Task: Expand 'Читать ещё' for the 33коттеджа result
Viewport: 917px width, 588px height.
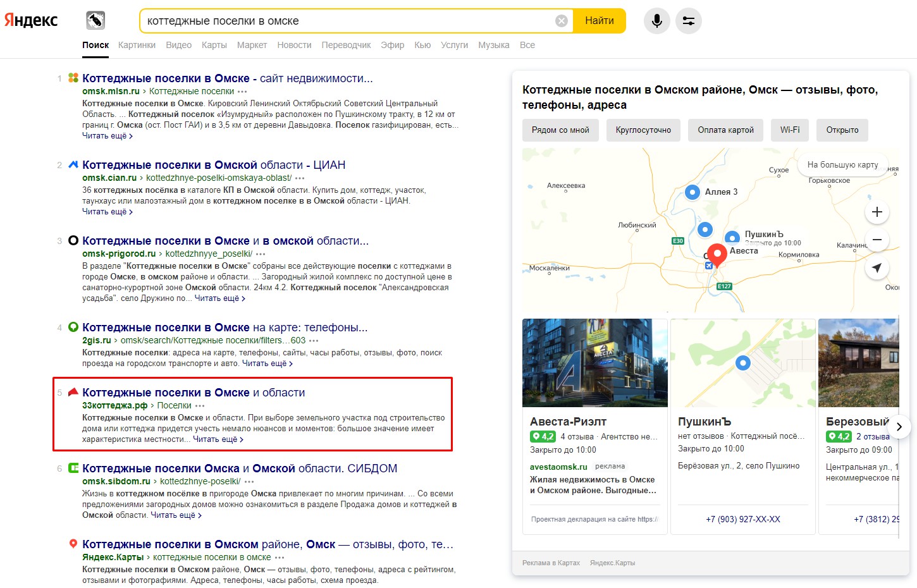Action: click(x=218, y=439)
